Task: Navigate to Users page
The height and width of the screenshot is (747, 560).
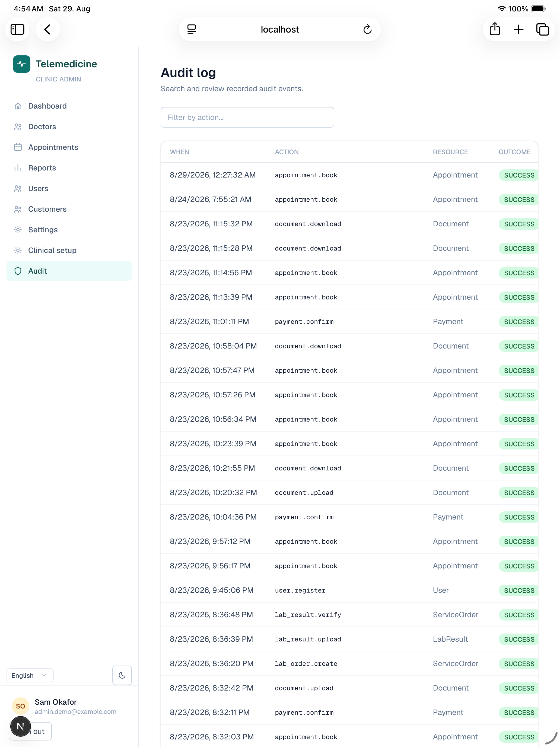Action: coord(69,188)
